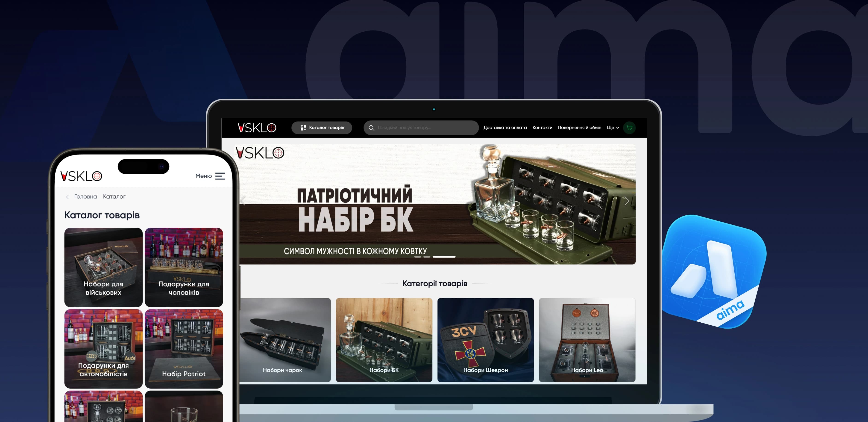The width and height of the screenshot is (868, 422).
Task: Open Подарунки для чоловіків card on the phone
Action: 184,267
